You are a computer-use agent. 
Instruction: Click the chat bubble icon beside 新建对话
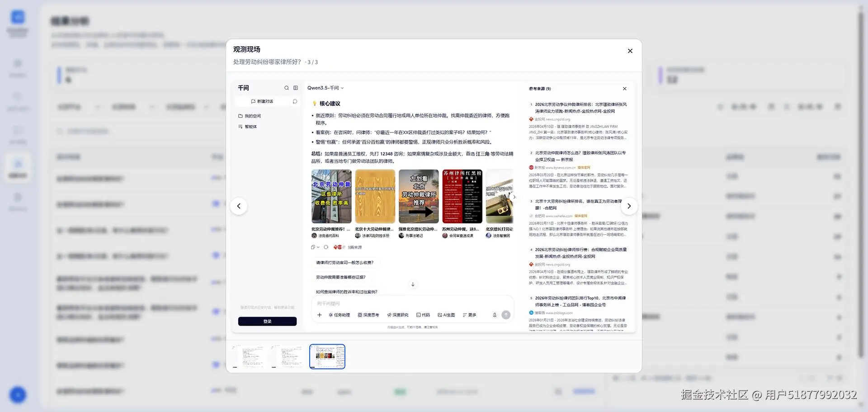(295, 101)
